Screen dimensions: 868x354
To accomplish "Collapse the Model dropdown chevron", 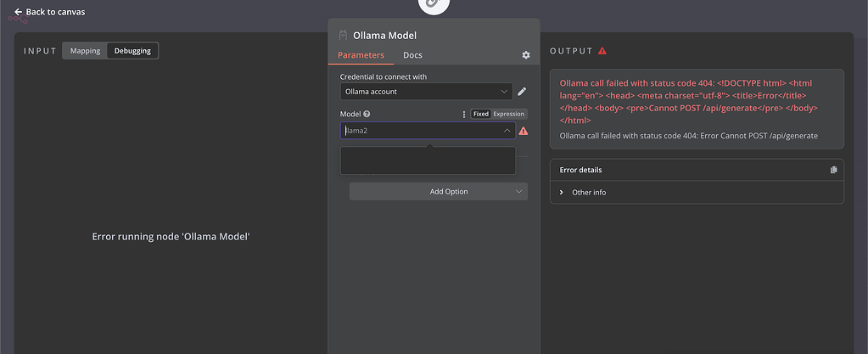I will 507,131.
